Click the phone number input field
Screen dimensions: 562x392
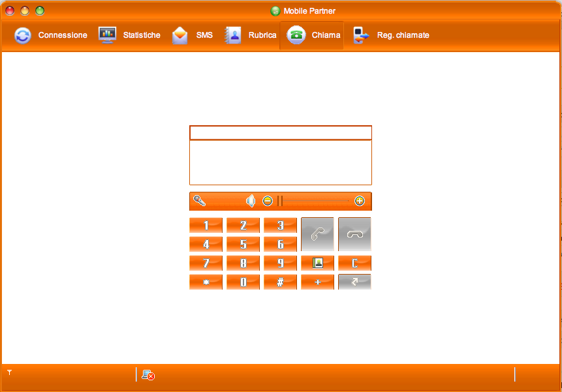pyautogui.click(x=280, y=133)
